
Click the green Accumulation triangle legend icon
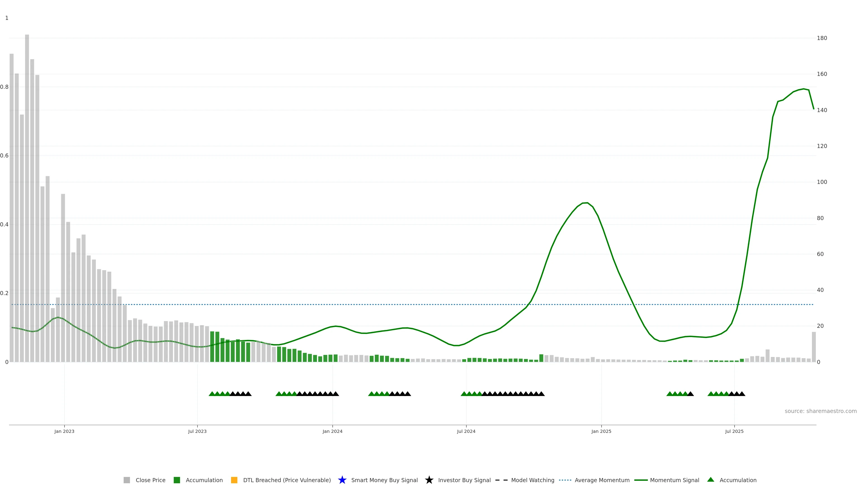tap(711, 480)
